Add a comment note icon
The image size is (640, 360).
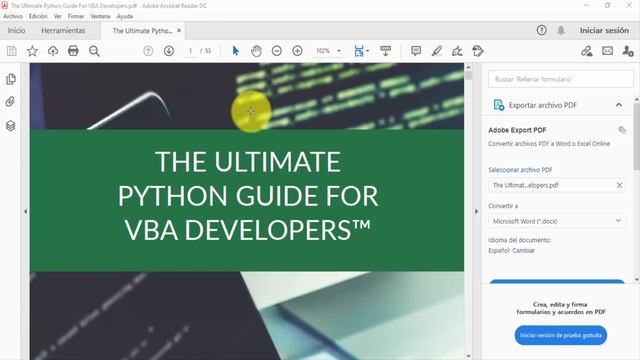[x=416, y=51]
